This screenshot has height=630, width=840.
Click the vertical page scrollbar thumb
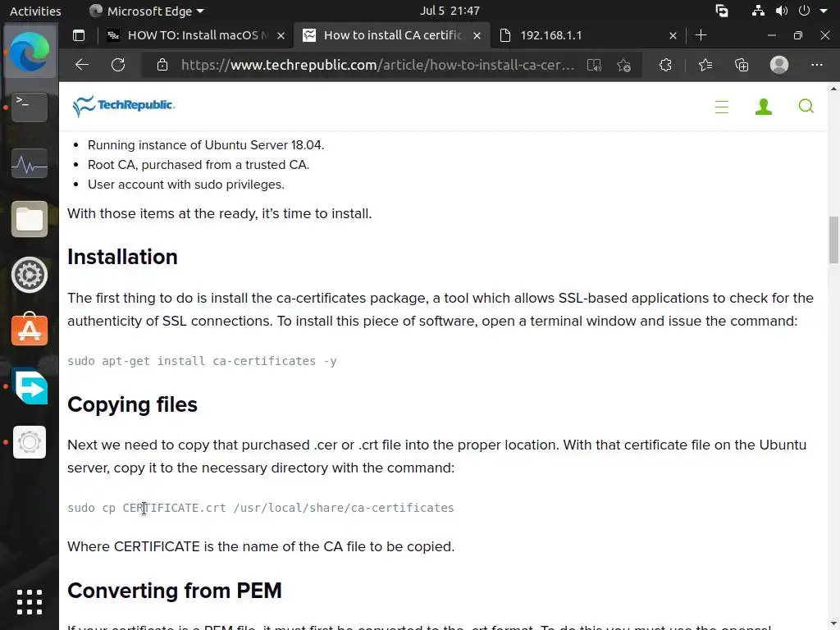(833, 240)
